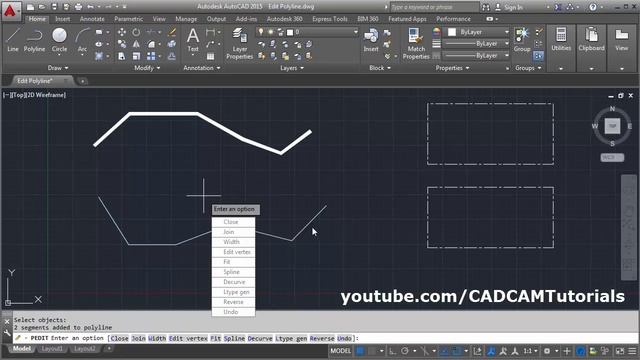Click the Erase tool icon

click(172, 32)
